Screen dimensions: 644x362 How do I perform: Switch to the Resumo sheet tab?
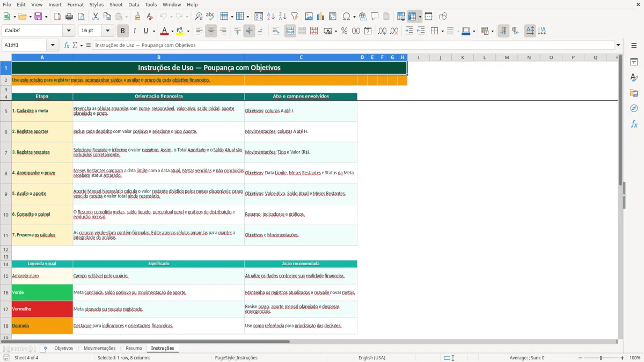134,348
